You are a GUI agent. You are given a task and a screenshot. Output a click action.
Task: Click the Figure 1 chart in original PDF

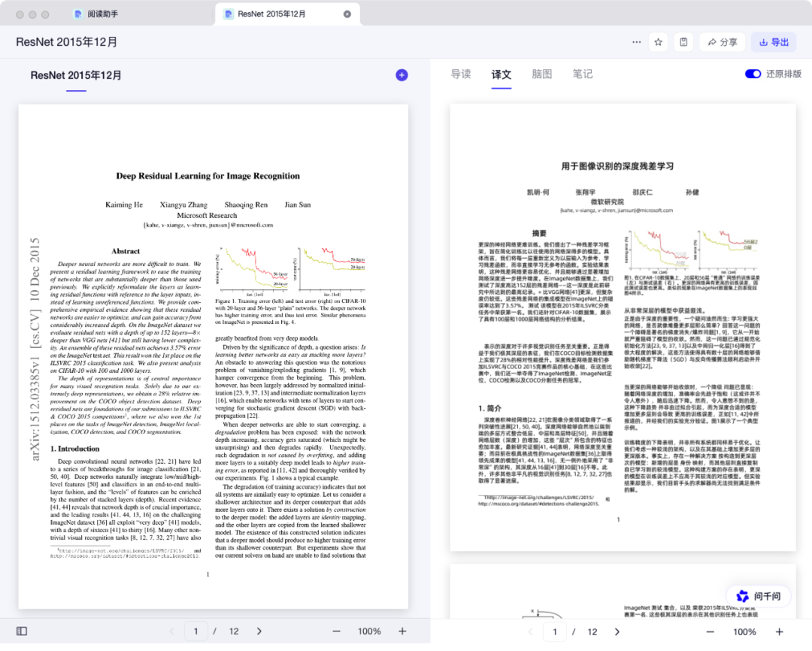coord(290,271)
